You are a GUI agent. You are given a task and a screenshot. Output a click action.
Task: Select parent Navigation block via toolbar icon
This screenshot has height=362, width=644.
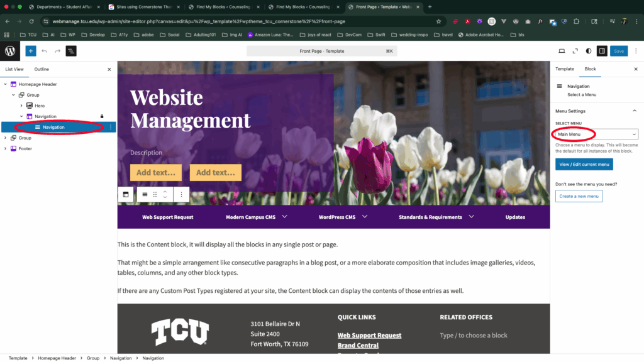(126, 194)
